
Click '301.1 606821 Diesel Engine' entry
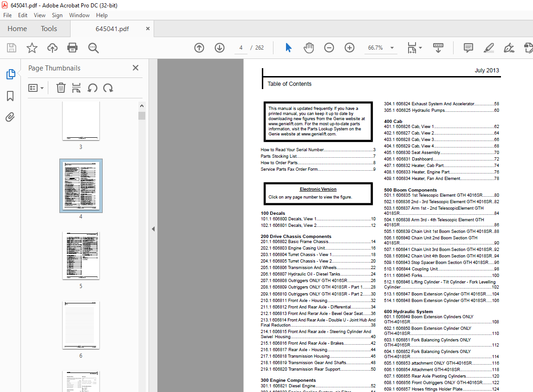click(x=318, y=386)
